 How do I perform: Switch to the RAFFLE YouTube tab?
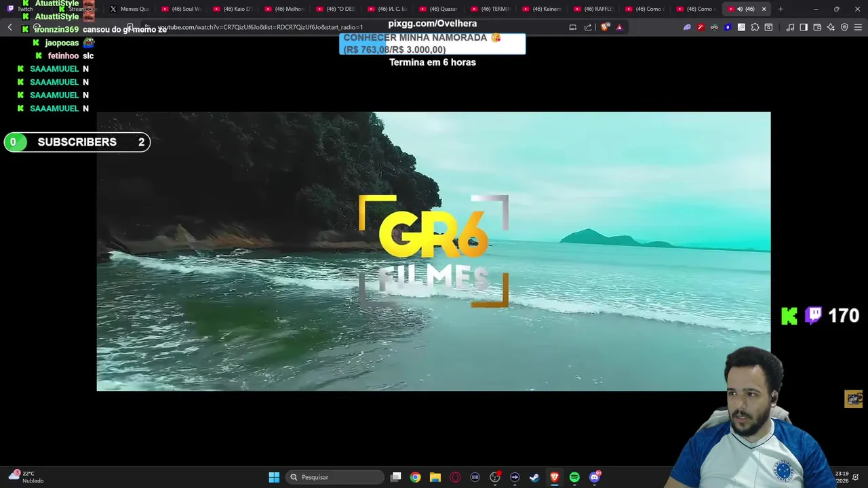click(593, 9)
